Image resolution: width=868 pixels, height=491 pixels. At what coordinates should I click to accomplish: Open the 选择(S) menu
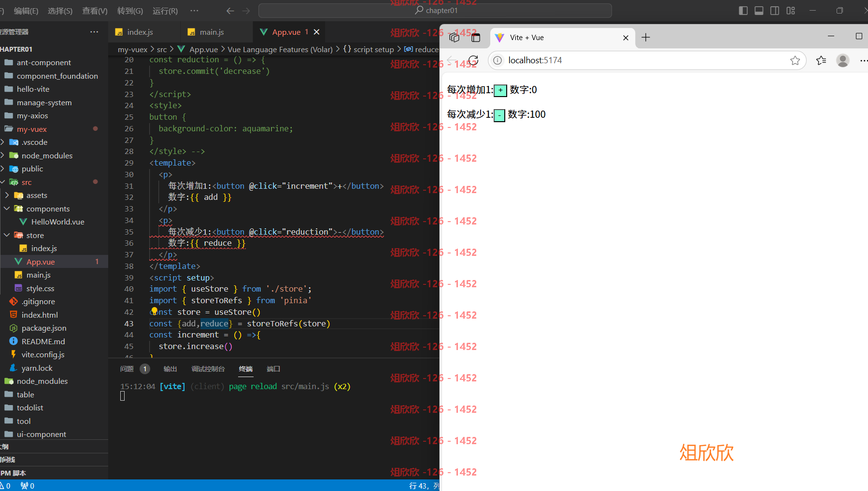[x=60, y=11]
